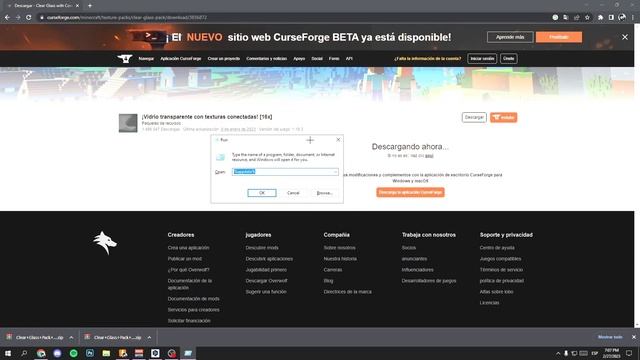Bookmark the page with the star icon
640x360 pixels.
tap(587, 18)
